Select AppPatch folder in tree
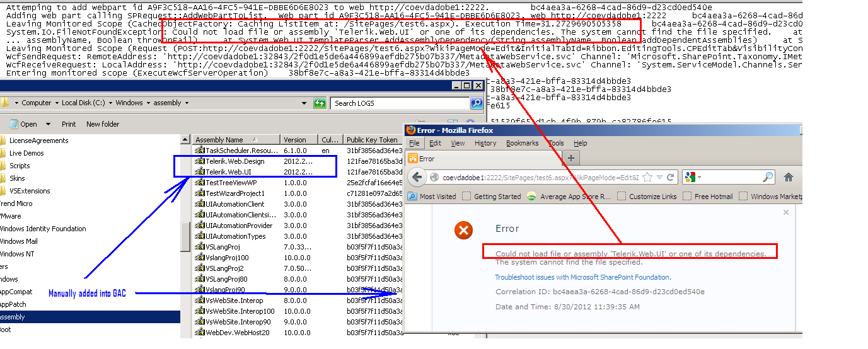This screenshot has width=868, height=349. pyautogui.click(x=13, y=304)
